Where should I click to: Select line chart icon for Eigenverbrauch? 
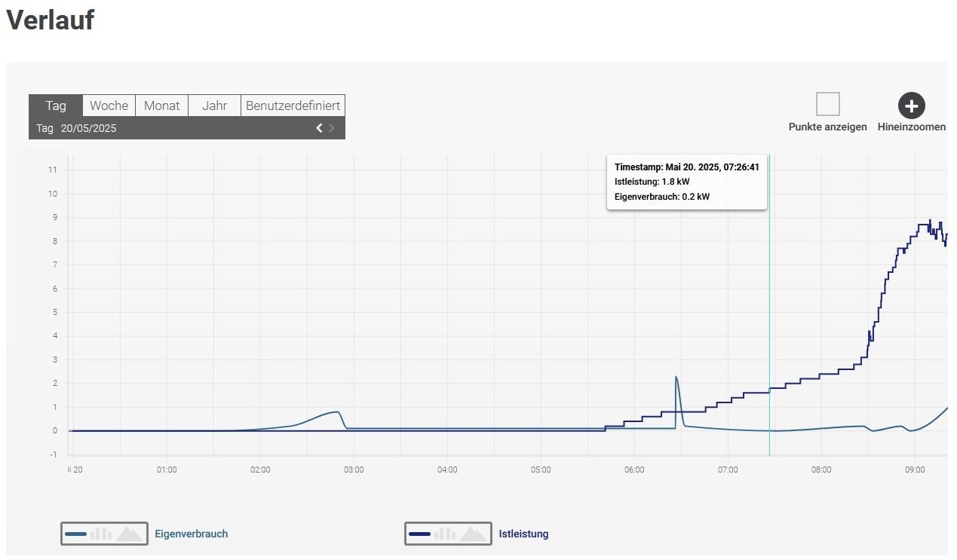coord(76,534)
